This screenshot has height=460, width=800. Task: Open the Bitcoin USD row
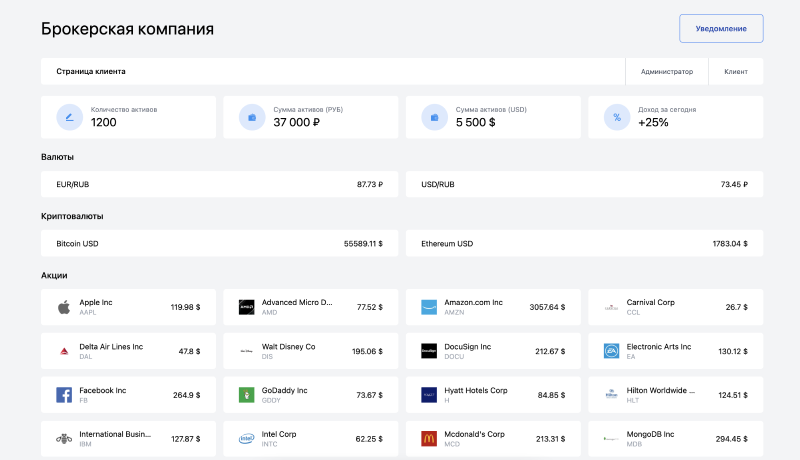pos(219,243)
